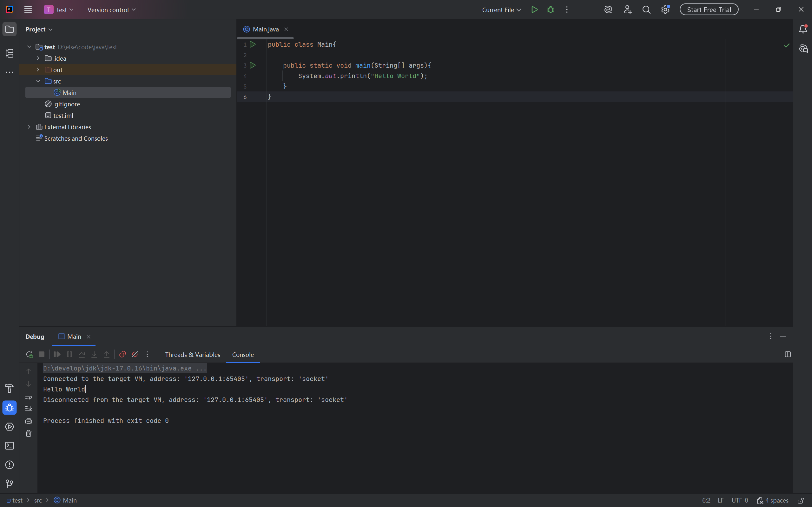Open the Notifications bell
The height and width of the screenshot is (507, 812).
point(803,29)
